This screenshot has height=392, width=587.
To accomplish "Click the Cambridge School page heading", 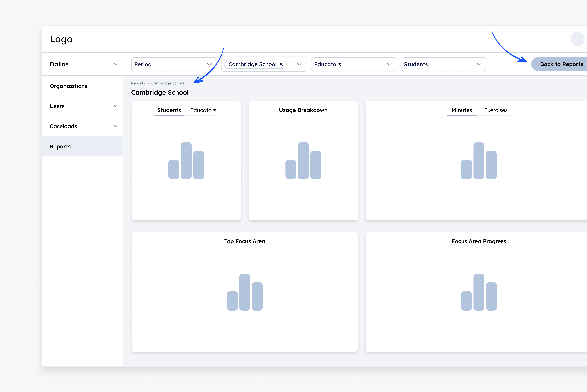I will click(x=160, y=93).
